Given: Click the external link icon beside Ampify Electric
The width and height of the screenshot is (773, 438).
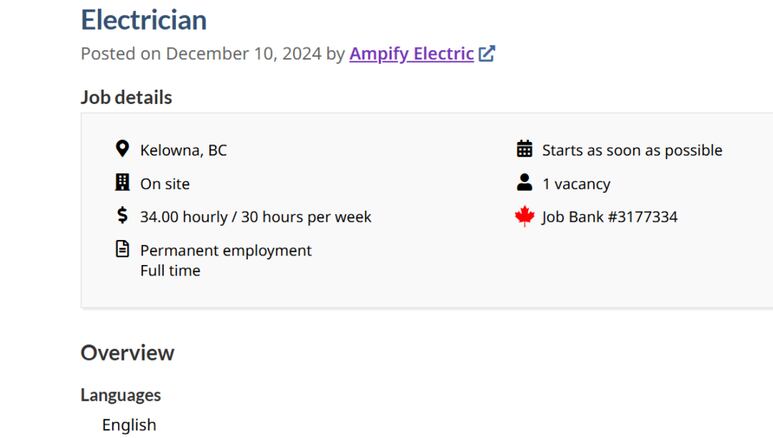Looking at the screenshot, I should point(487,53).
